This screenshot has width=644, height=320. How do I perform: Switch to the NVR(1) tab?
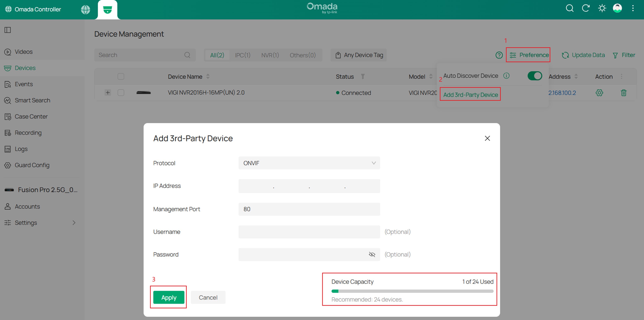(270, 55)
